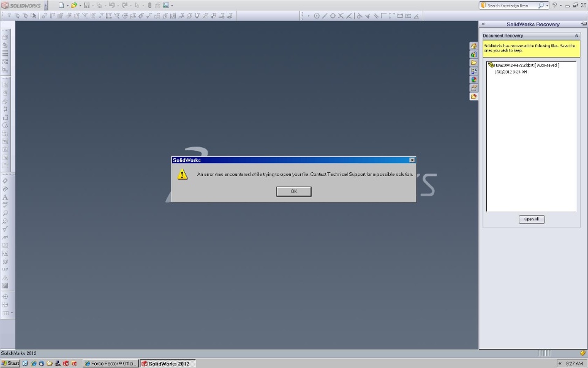Open the View Palette tab

pyautogui.click(x=473, y=71)
